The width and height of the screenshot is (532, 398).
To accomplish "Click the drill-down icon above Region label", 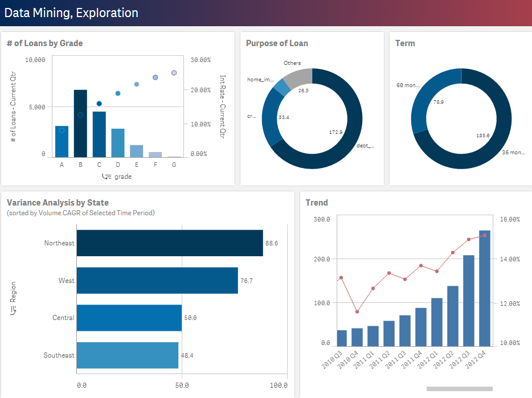I will click(14, 309).
